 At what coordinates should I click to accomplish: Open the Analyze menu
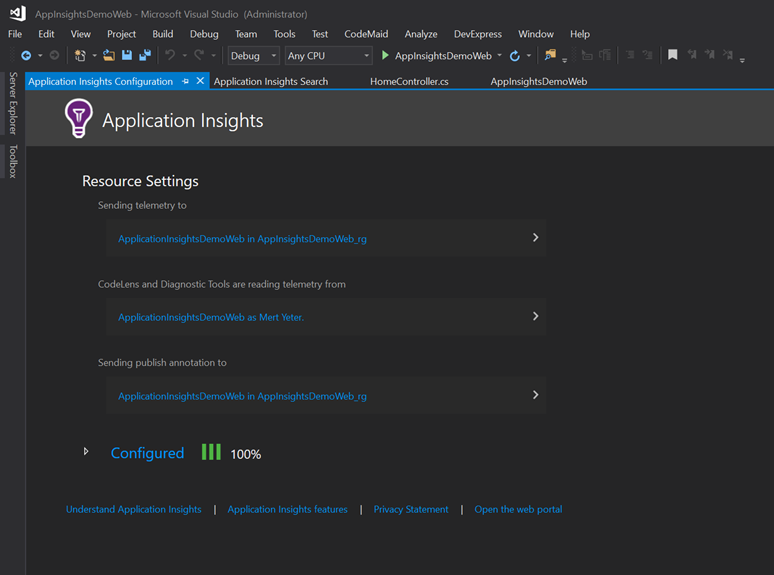421,34
